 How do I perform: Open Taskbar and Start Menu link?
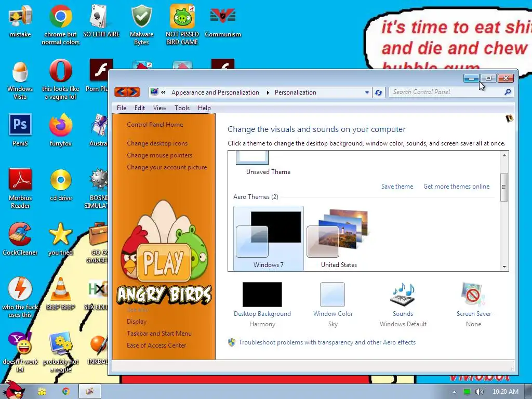click(x=159, y=333)
